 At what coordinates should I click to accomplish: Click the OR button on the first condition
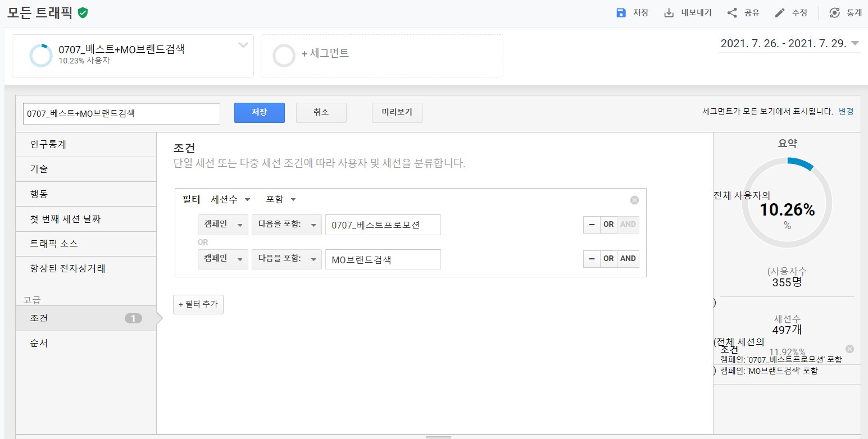[608, 225]
